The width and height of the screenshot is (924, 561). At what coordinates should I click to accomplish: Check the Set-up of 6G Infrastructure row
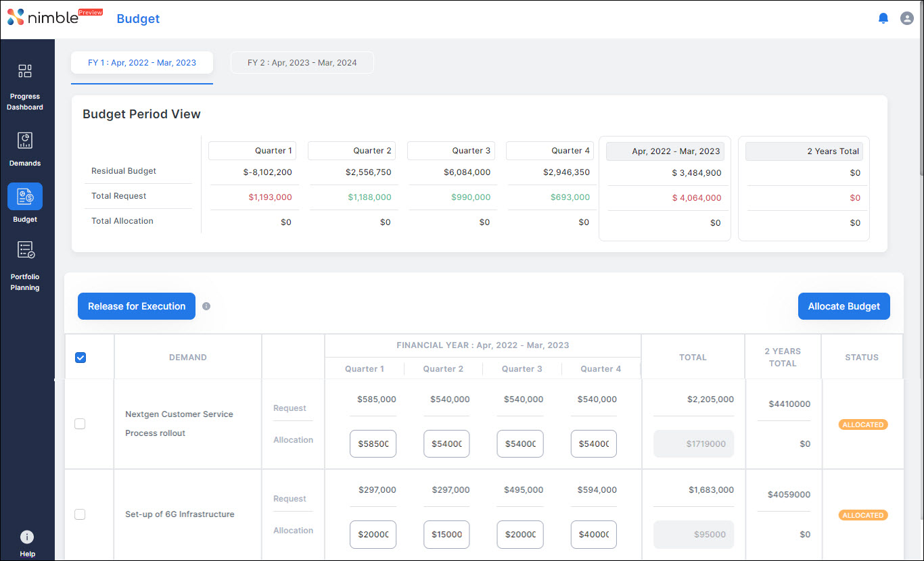coord(80,514)
